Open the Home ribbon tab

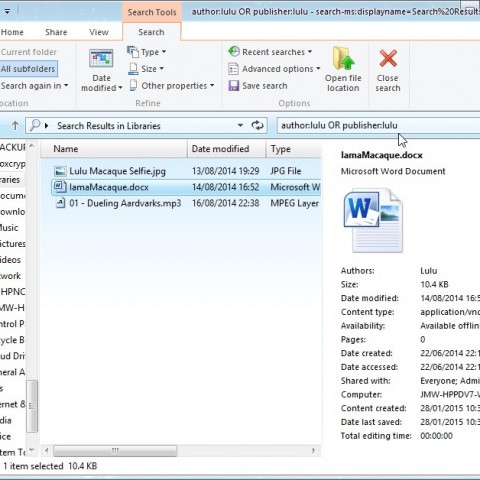tap(12, 32)
